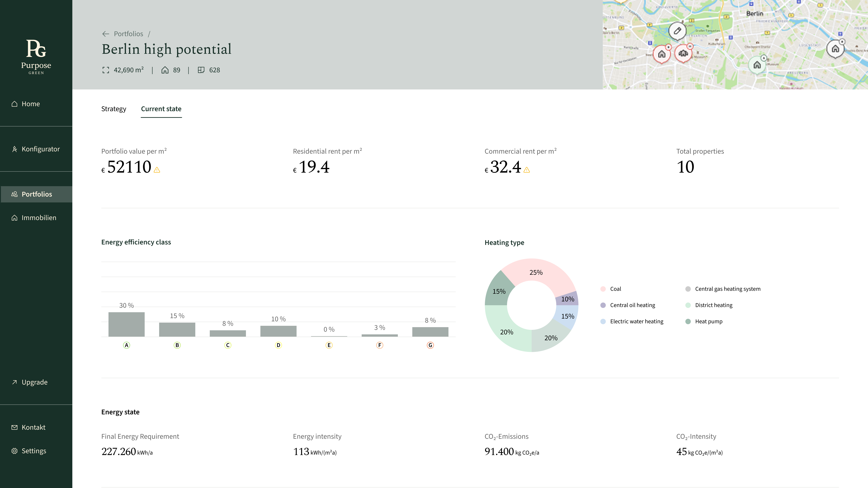Open Konfigurator in the sidebar
This screenshot has width=868, height=488.
pyautogui.click(x=36, y=149)
